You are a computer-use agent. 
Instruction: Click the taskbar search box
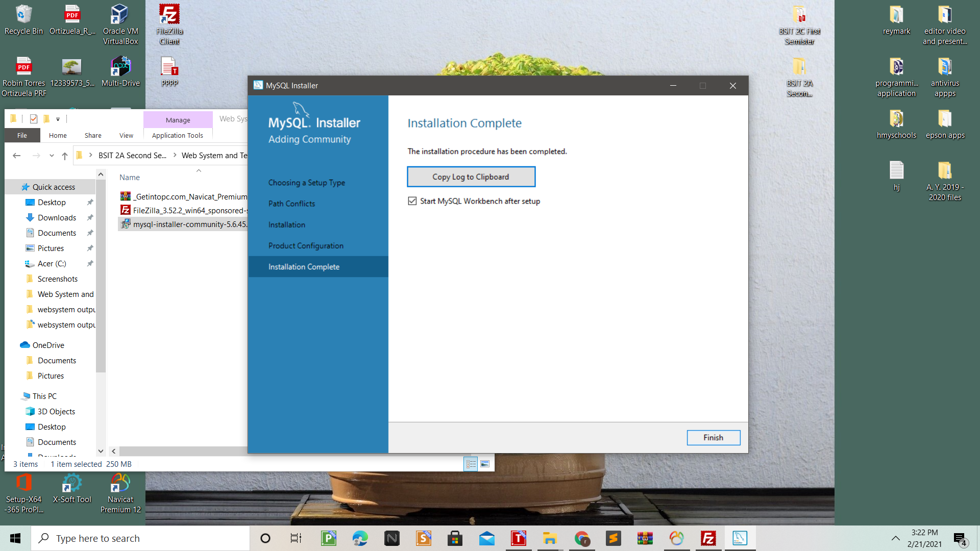coord(143,538)
